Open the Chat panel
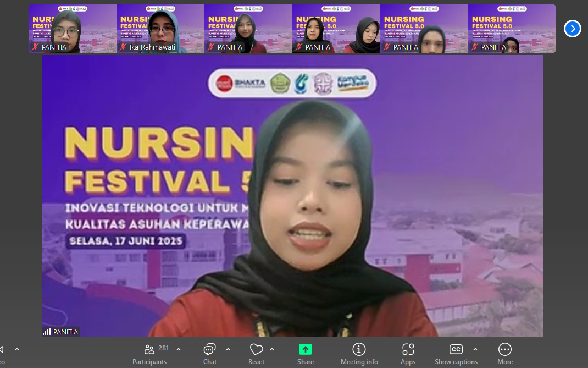 tap(209, 354)
